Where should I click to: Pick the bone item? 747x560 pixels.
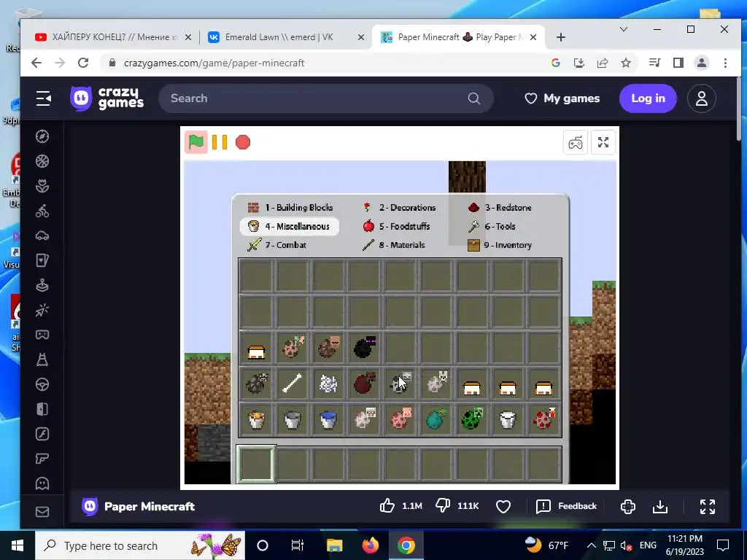point(292,384)
